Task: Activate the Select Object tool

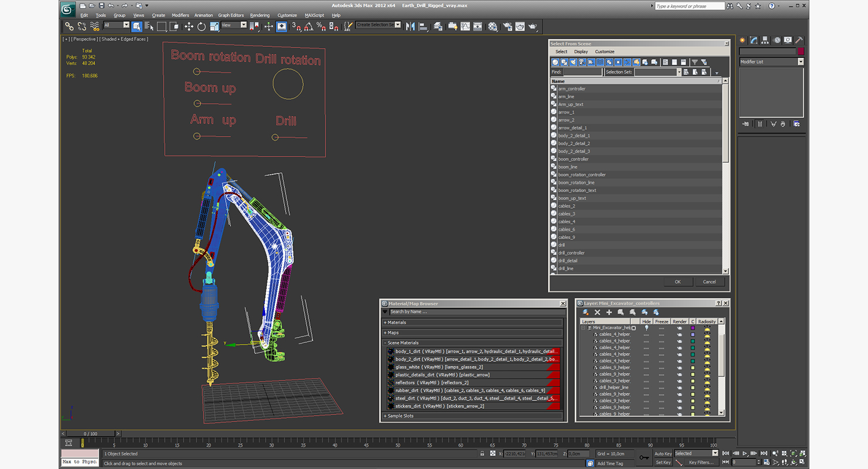Action: 137,26
